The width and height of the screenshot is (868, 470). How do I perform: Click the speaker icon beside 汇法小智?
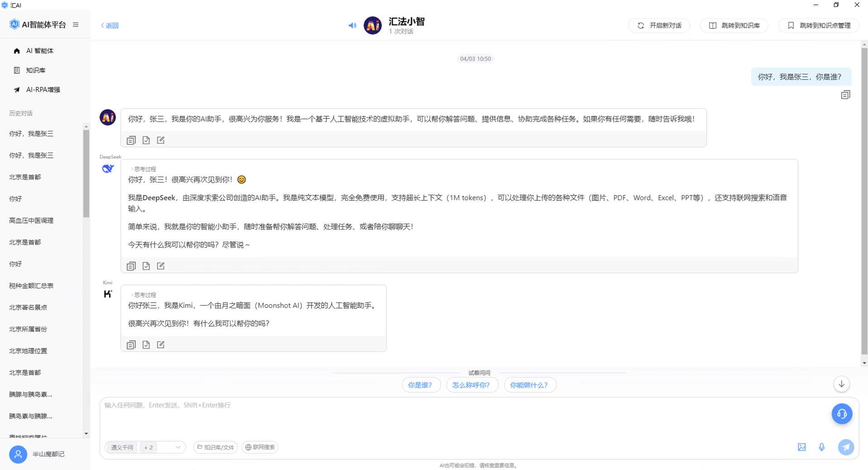tap(352, 25)
